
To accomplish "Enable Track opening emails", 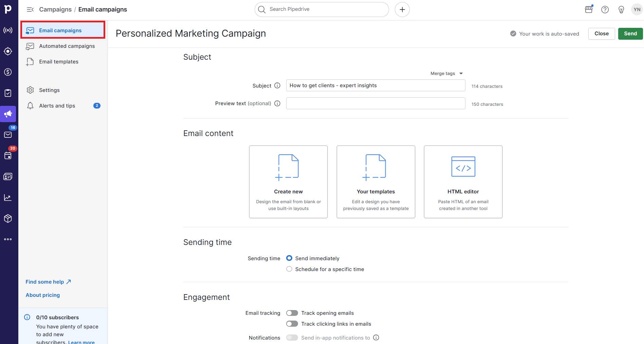I will (x=292, y=313).
